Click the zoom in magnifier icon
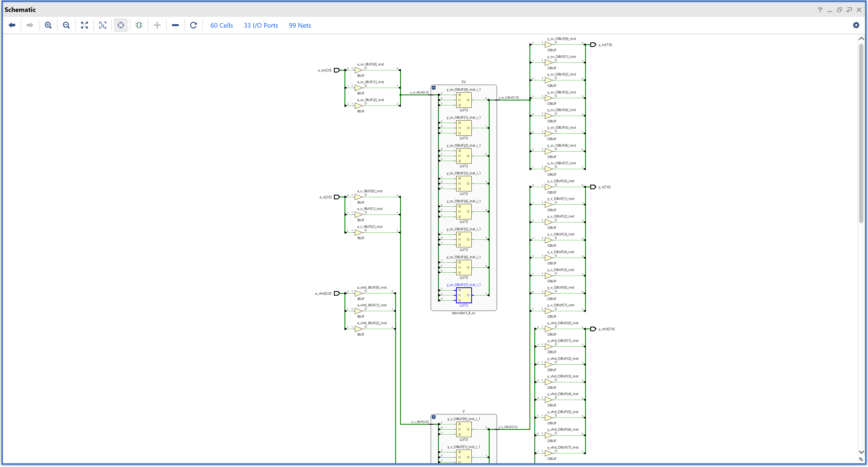Image resolution: width=868 pixels, height=467 pixels. click(x=48, y=25)
